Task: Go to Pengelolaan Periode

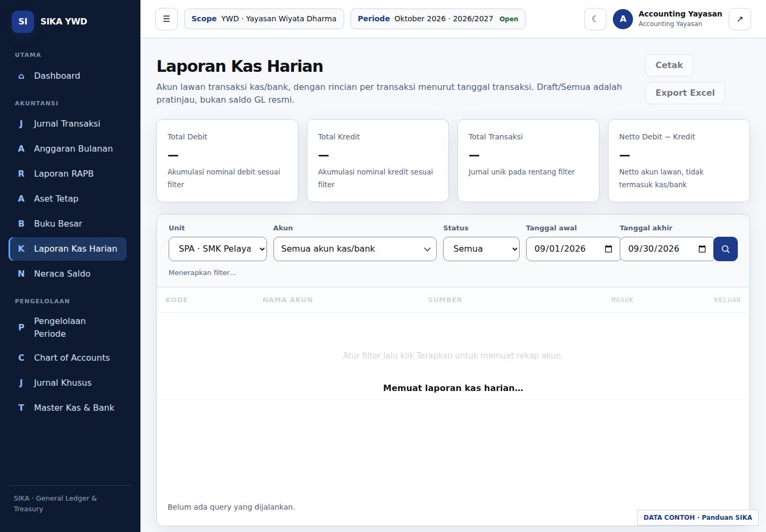Action: point(68,328)
